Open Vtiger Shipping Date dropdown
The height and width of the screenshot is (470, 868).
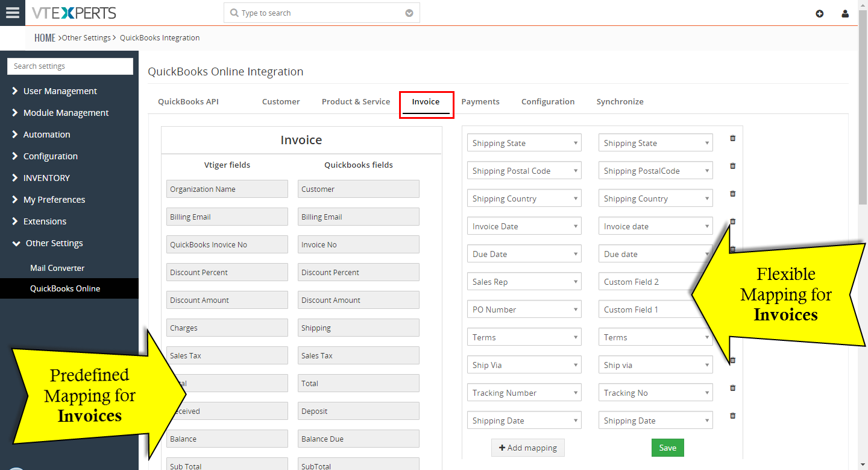(x=524, y=421)
